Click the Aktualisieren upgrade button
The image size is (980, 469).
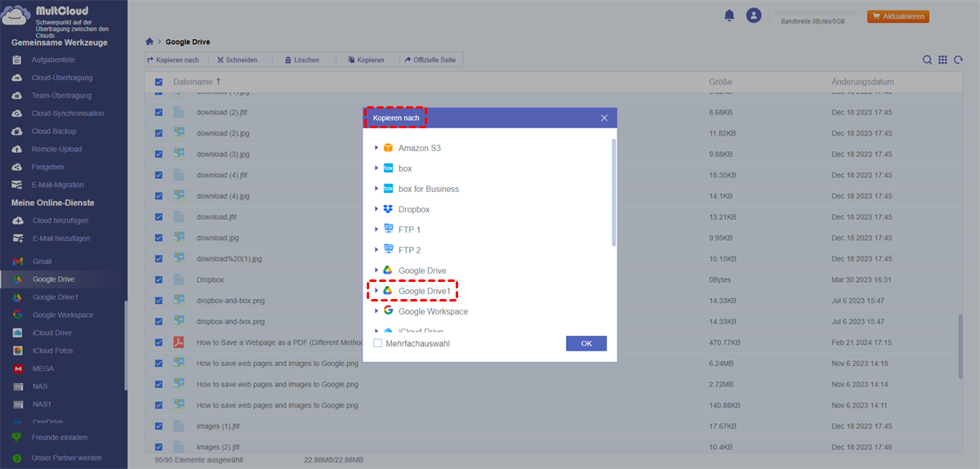(898, 16)
